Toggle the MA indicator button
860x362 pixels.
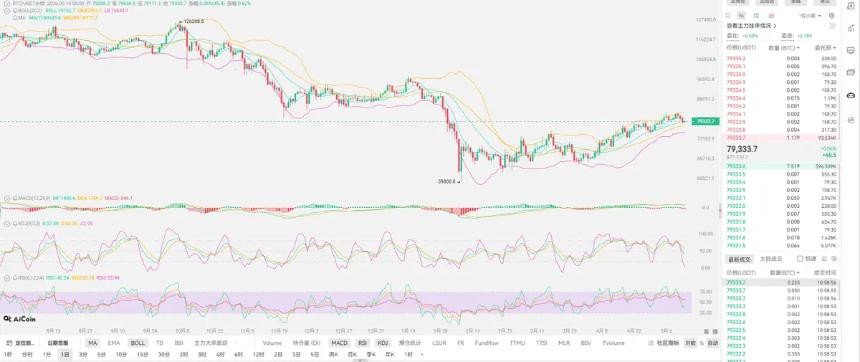[x=93, y=343]
